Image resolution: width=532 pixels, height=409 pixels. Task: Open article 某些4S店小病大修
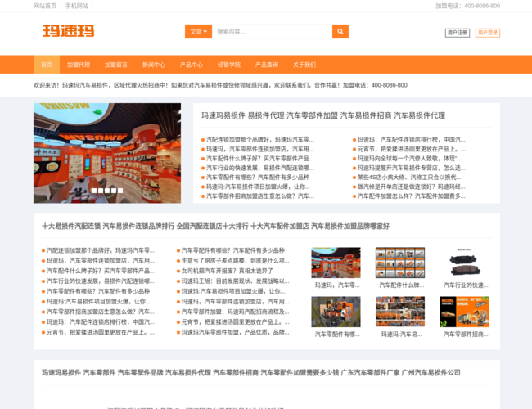point(409,177)
